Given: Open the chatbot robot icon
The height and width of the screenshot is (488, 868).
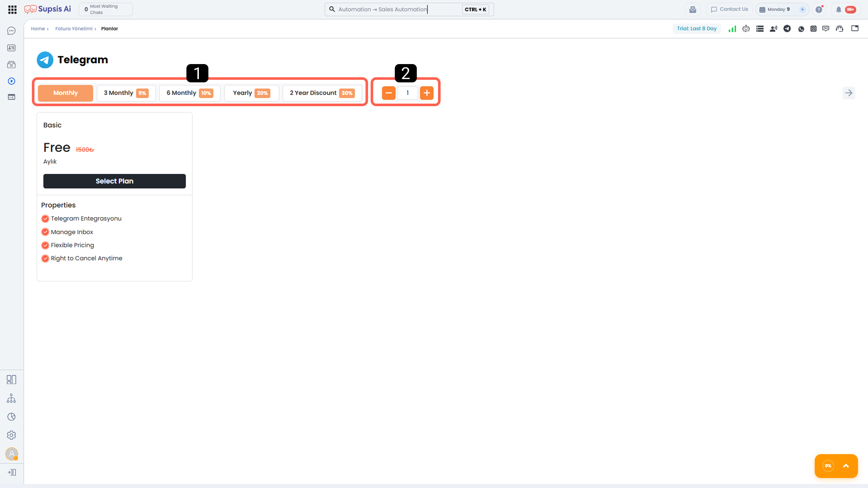Looking at the screenshot, I should [746, 29].
